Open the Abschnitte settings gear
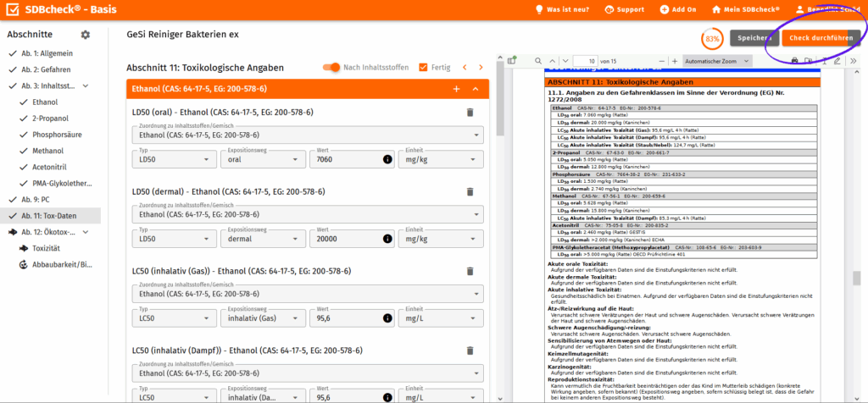This screenshot has width=868, height=403. 85,35
